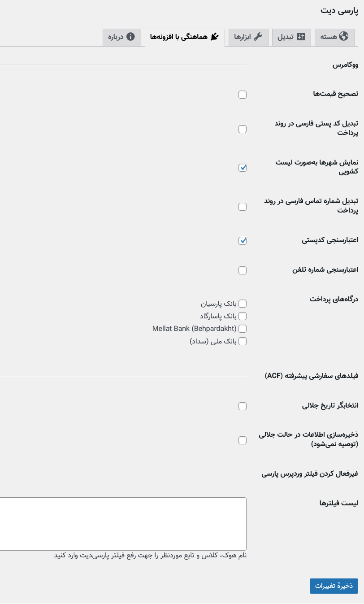Image resolution: width=364 pixels, height=604 pixels.
Task: Click the globe icon on the هسته tab
Action: click(344, 37)
